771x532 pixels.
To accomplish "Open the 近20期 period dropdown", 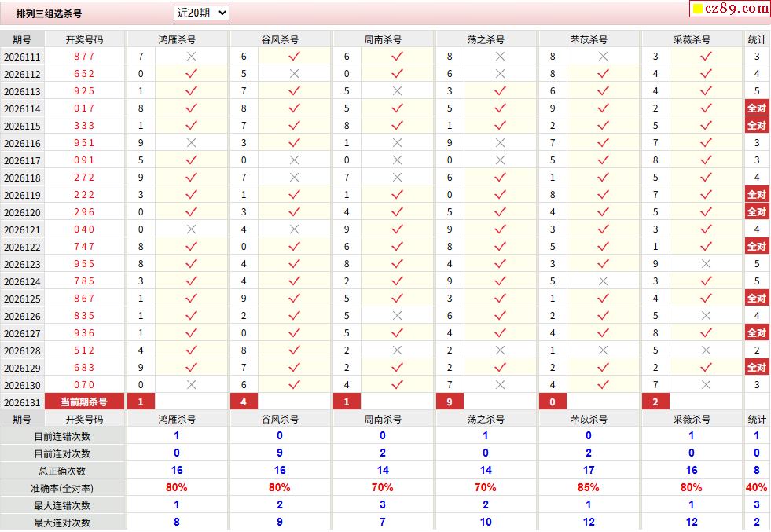I will point(201,13).
